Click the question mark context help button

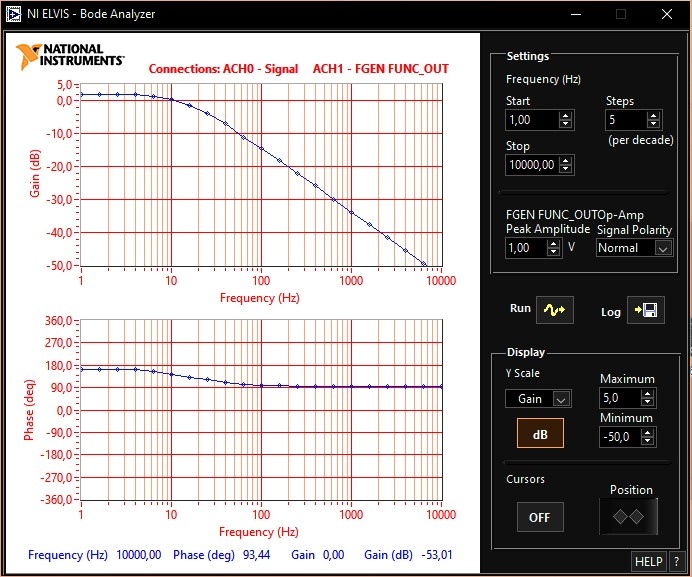(677, 562)
